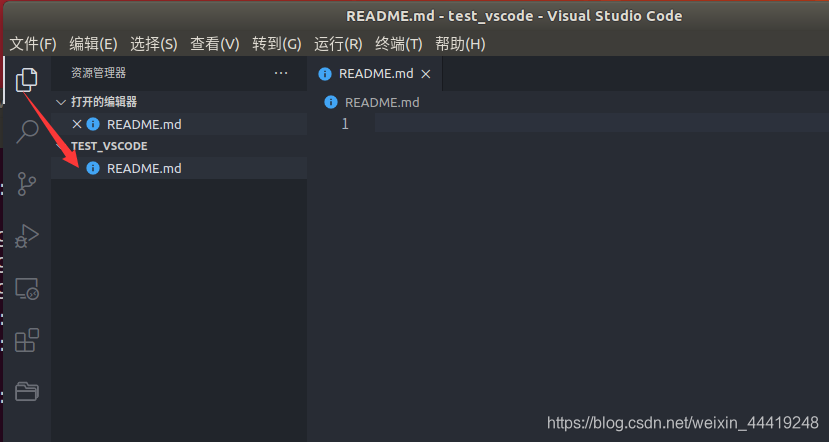Open the 运行(R) menu
The height and width of the screenshot is (442, 829).
(338, 44)
